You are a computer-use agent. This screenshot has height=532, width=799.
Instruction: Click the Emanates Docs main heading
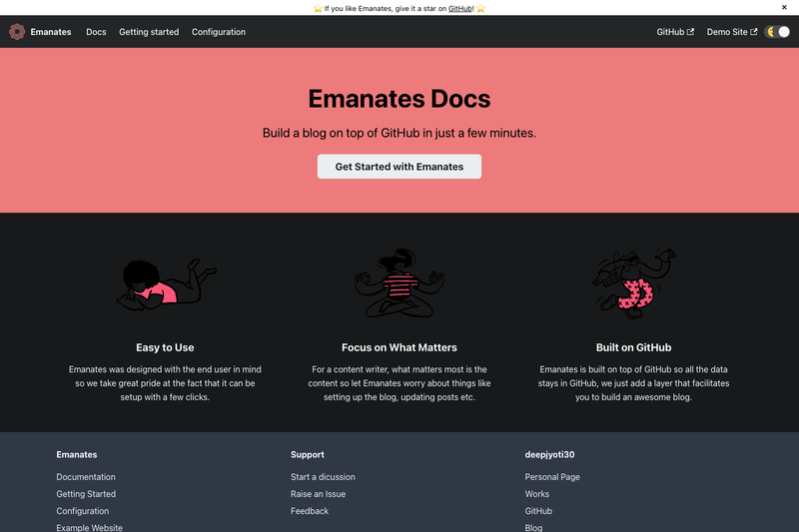pyautogui.click(x=399, y=99)
